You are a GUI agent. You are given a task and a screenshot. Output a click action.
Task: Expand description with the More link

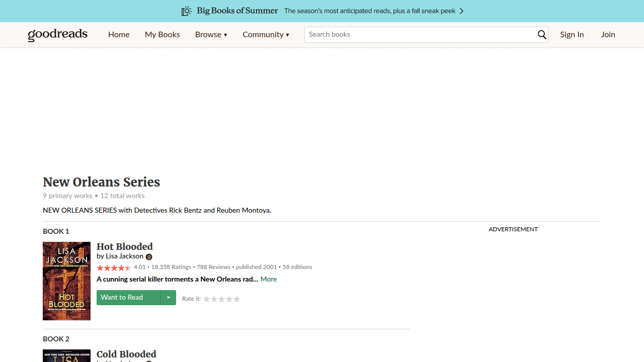coord(269,279)
